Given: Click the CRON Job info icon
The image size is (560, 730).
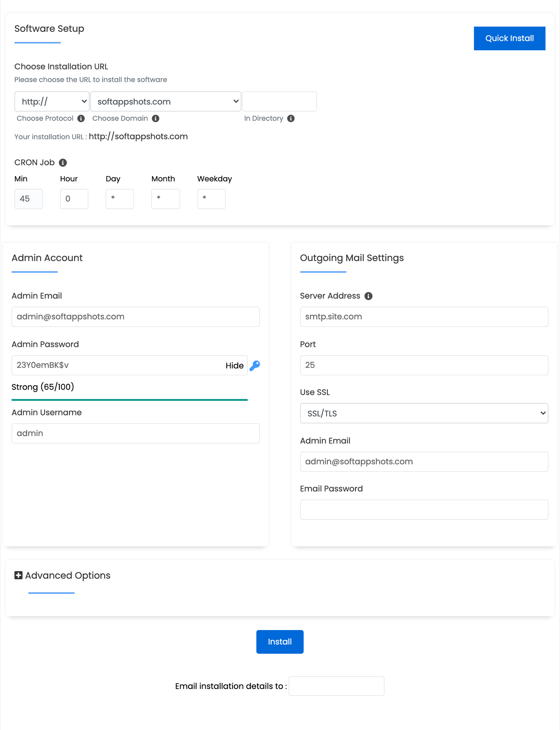Looking at the screenshot, I should point(63,163).
